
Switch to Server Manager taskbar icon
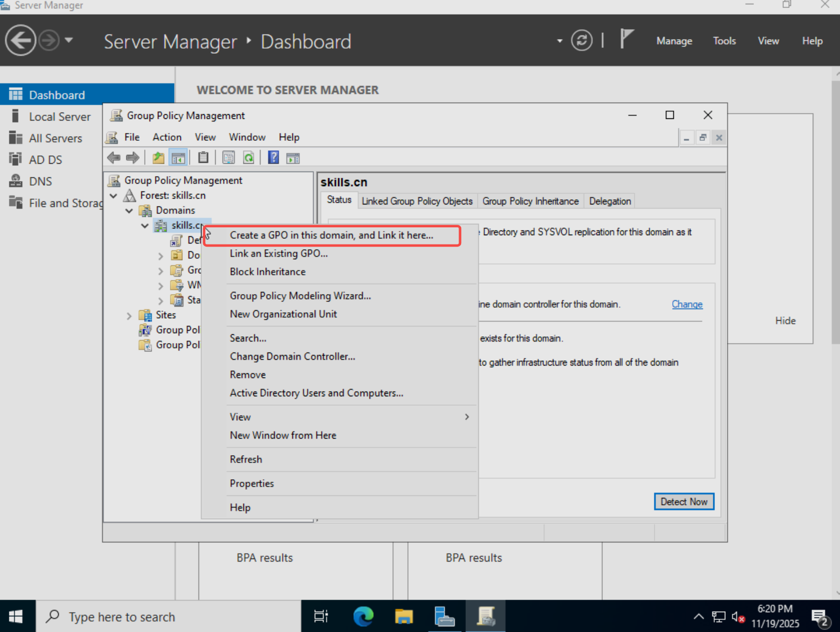click(x=444, y=616)
